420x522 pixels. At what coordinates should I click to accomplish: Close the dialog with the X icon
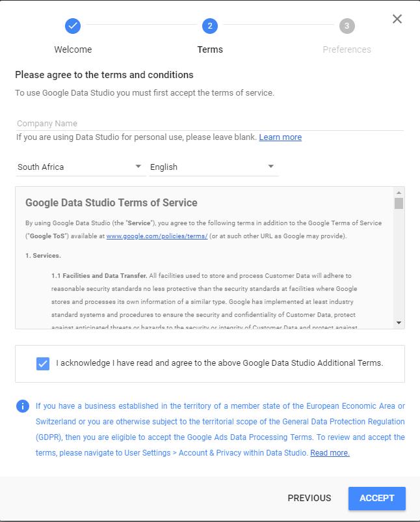tap(397, 19)
